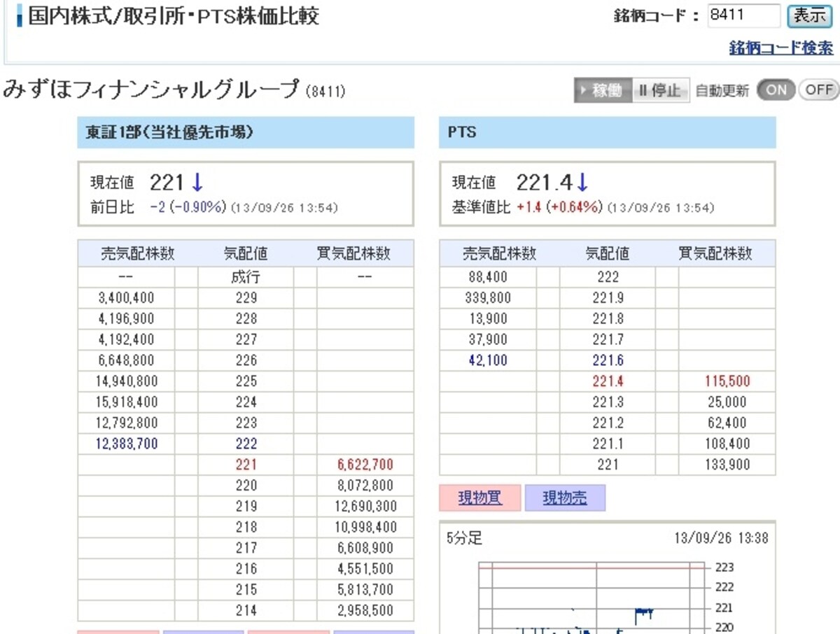Select PTS bid volume 133,900

(x=727, y=465)
